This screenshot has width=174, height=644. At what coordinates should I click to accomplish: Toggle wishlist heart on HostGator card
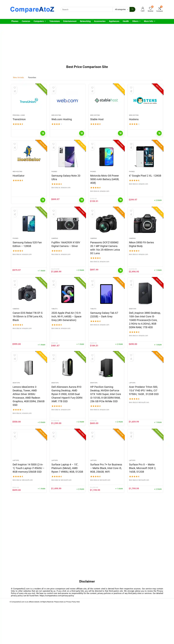[15, 144]
